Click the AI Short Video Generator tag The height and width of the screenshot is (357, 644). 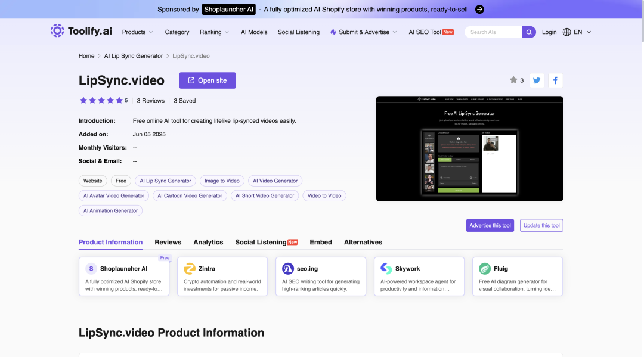[x=265, y=195]
